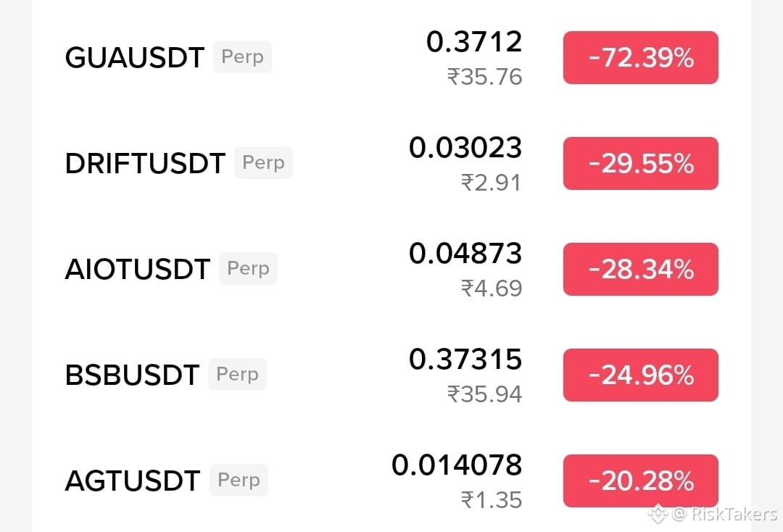Click the Perp tag beside GUAUSDT
Image resolution: width=783 pixels, height=532 pixels.
tap(243, 57)
